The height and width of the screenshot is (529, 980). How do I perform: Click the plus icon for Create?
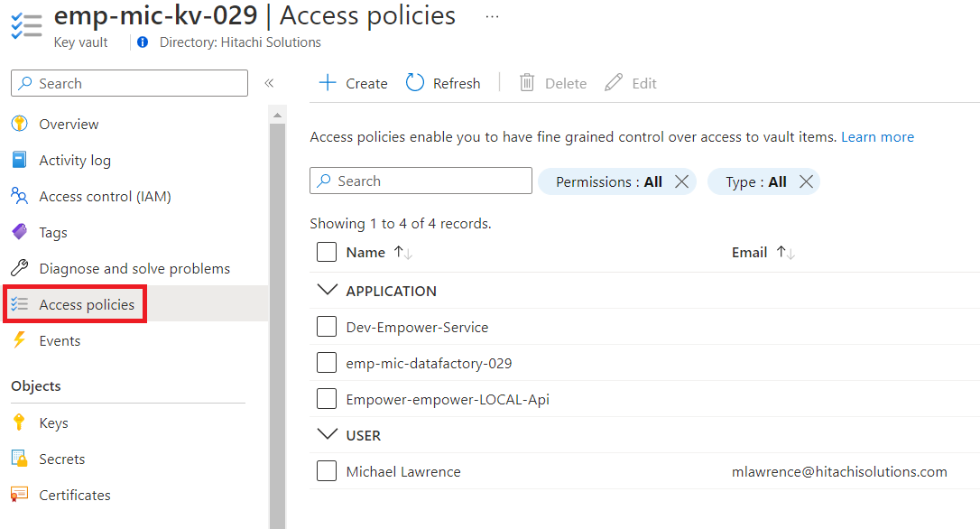pos(328,82)
